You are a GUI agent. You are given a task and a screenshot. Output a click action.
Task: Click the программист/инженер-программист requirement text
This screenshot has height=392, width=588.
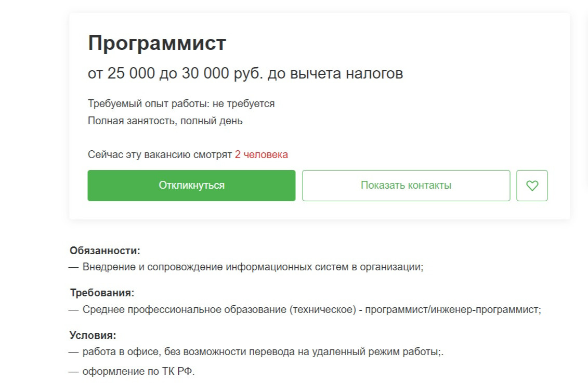pos(452,310)
